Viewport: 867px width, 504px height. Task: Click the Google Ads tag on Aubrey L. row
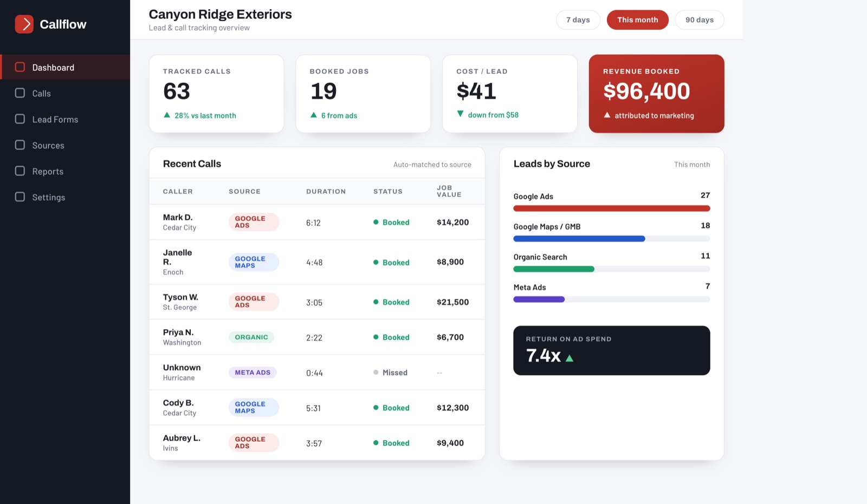(254, 442)
